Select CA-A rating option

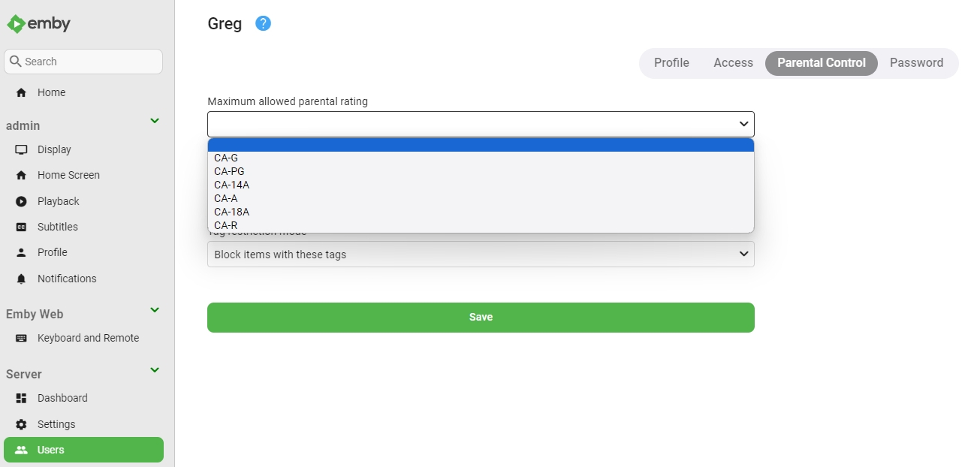[x=481, y=198]
